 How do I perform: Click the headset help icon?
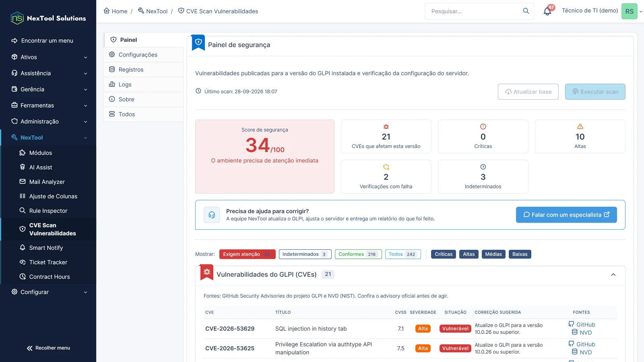(212, 215)
